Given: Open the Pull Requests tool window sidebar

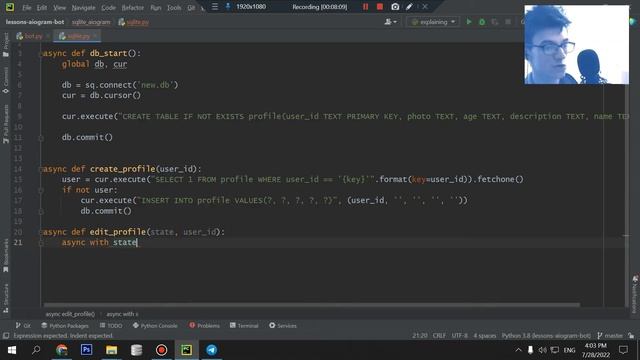Looking at the screenshot, I should pyautogui.click(x=6, y=124).
